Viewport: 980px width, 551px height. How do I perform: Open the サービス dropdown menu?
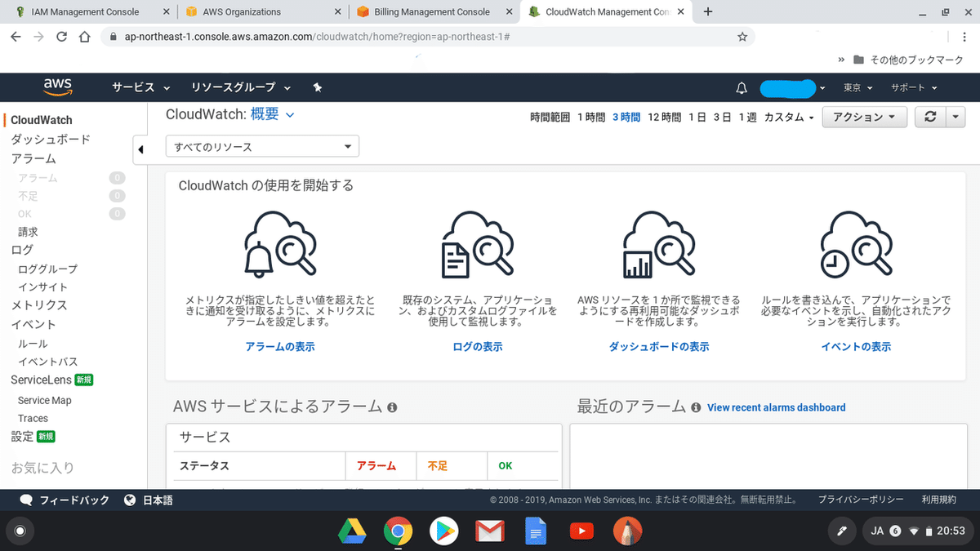141,87
